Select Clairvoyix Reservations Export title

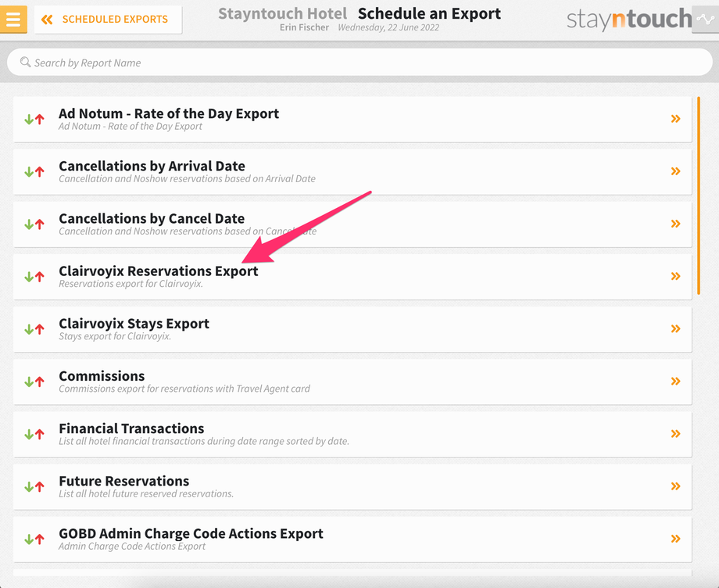click(x=158, y=271)
